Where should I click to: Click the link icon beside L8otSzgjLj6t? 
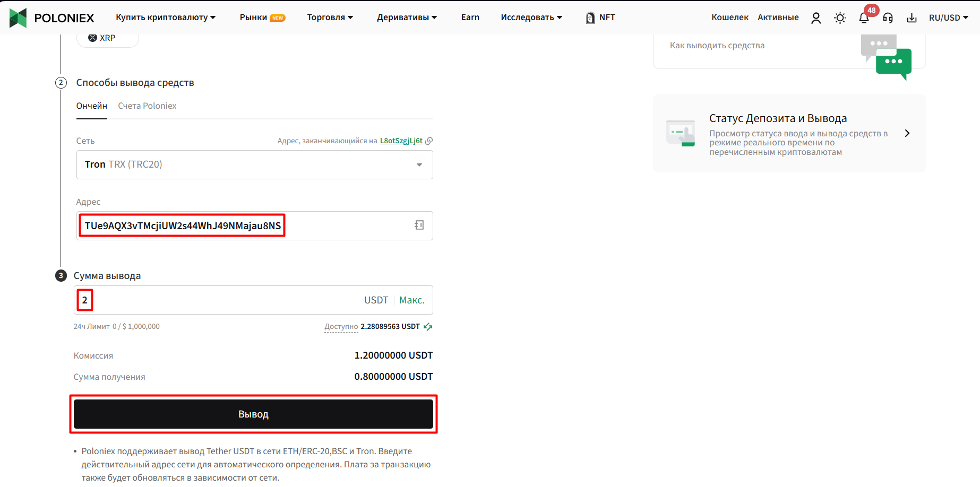pyautogui.click(x=429, y=141)
